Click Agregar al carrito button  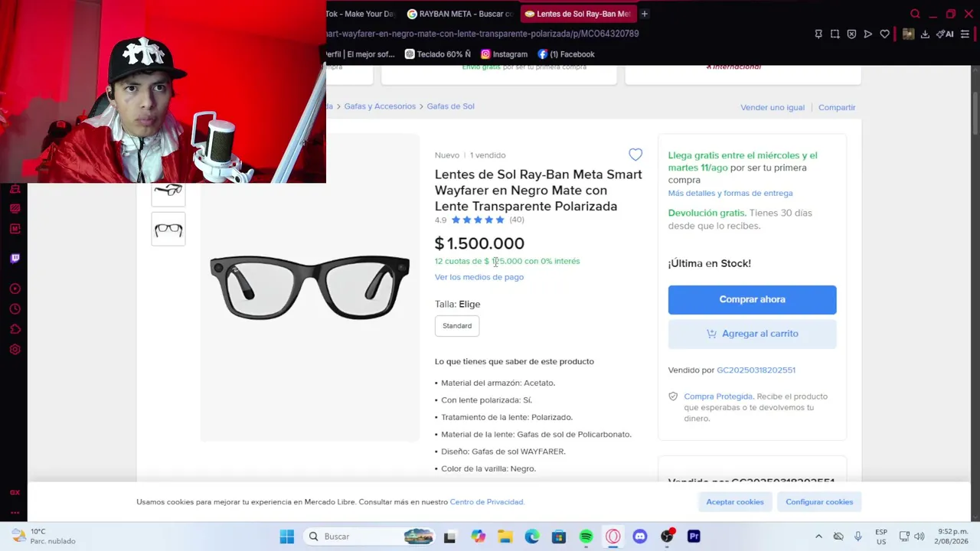(752, 334)
